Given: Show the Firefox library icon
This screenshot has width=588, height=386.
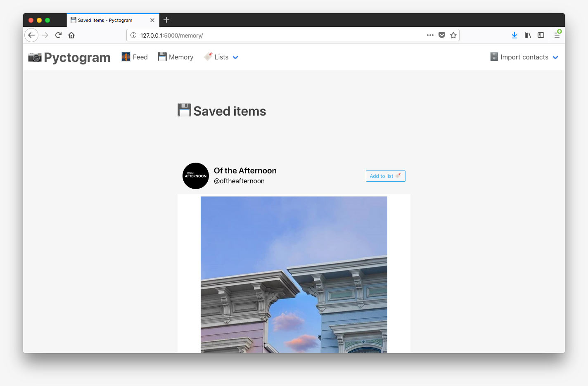Looking at the screenshot, I should point(528,35).
